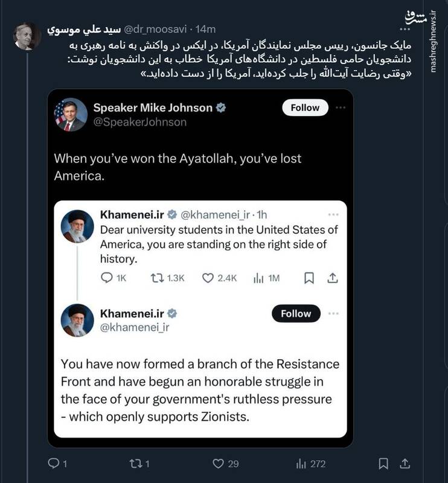Click the share icon on the Khamenei.ir tweet
The height and width of the screenshot is (483, 448).
point(331,277)
